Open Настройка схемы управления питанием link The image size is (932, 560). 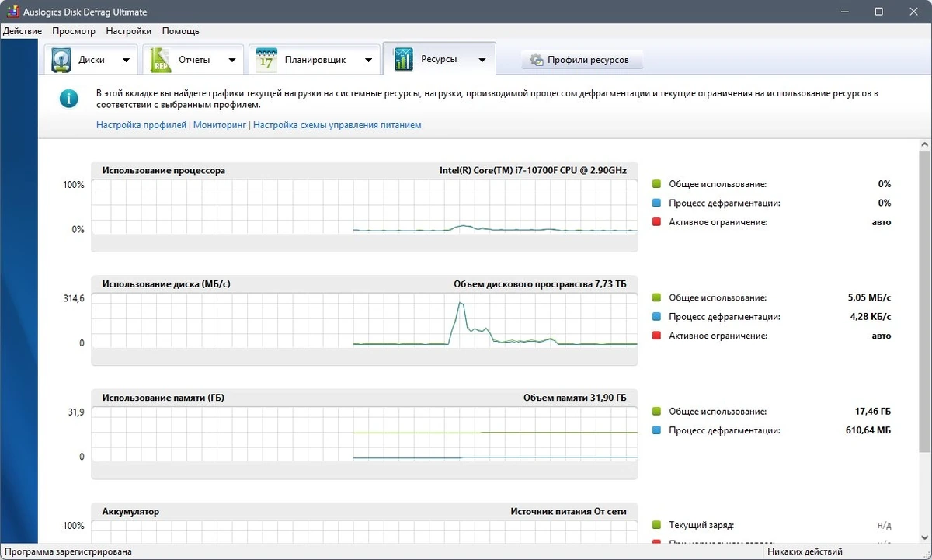[337, 124]
